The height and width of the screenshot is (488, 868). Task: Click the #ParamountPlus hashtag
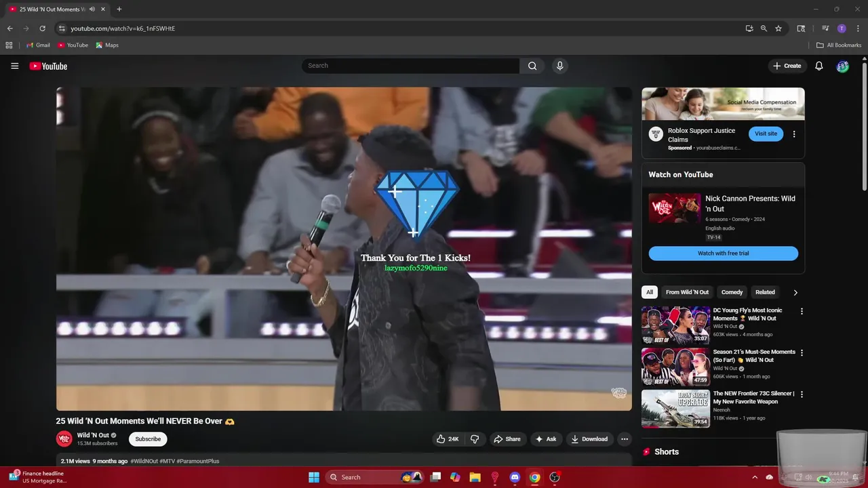point(198,461)
